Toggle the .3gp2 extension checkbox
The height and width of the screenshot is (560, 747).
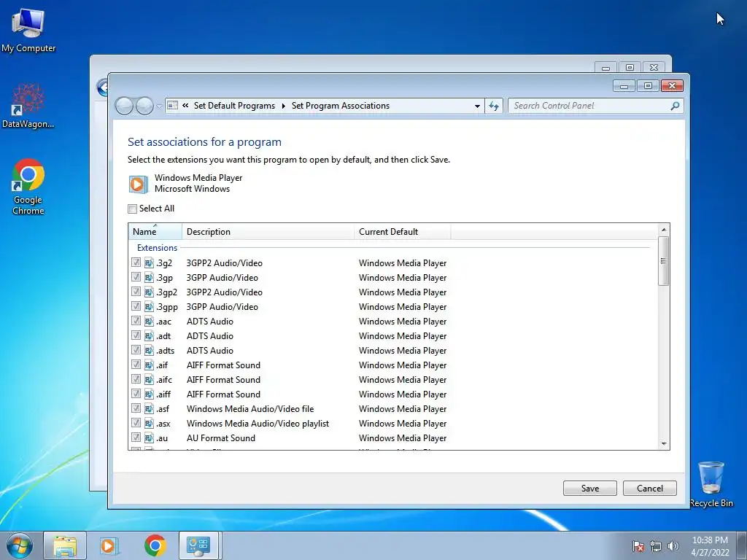tap(136, 292)
